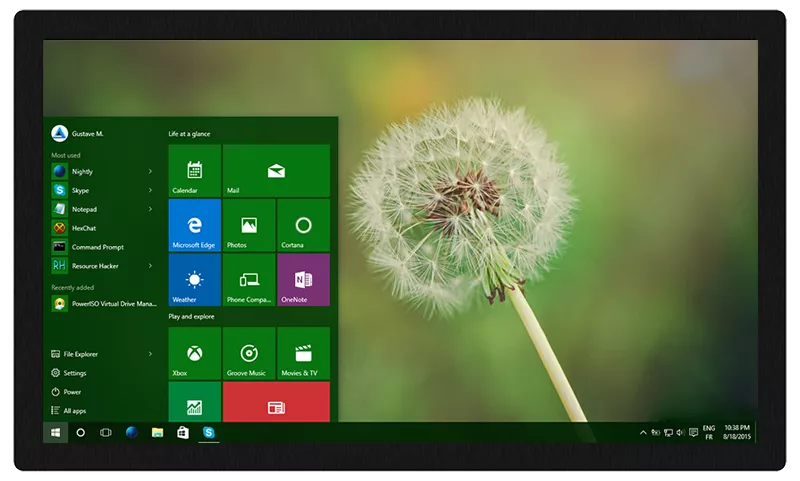The height and width of the screenshot is (481, 800).
Task: Open the Calendar tile
Action: click(x=194, y=170)
